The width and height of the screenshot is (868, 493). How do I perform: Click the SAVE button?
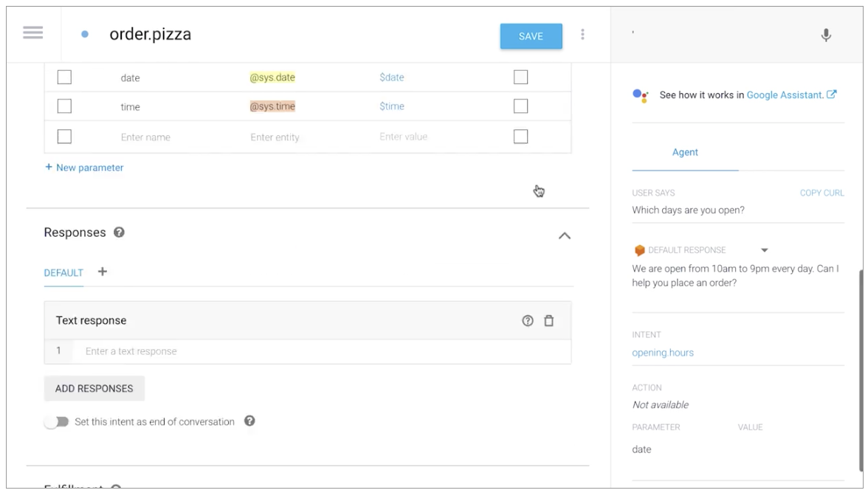tap(531, 36)
